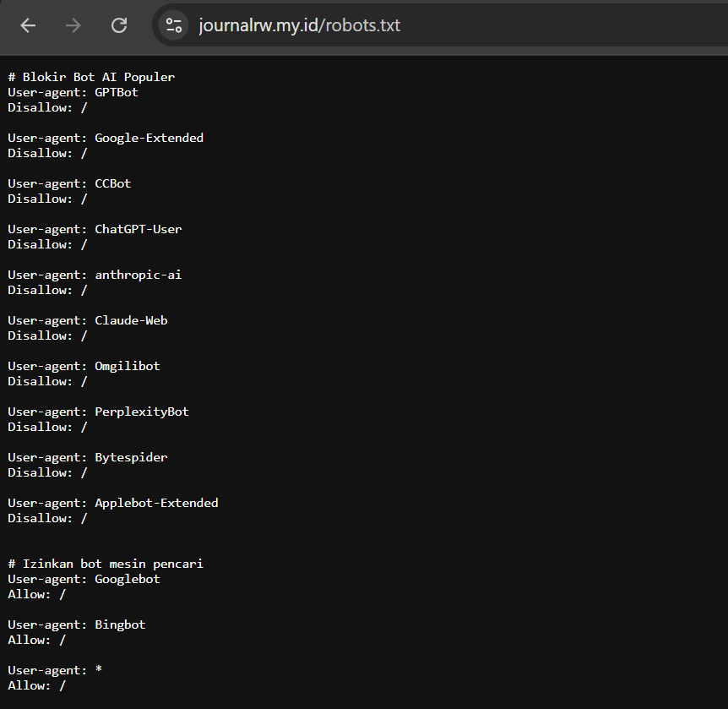Click the Applebot-Extended user-agent line

[113, 503]
